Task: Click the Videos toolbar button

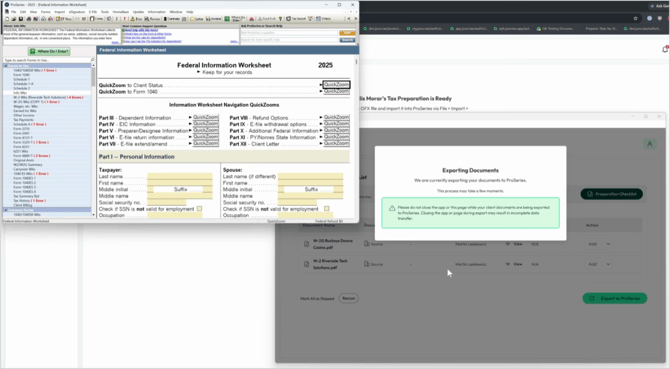Action: (x=323, y=19)
